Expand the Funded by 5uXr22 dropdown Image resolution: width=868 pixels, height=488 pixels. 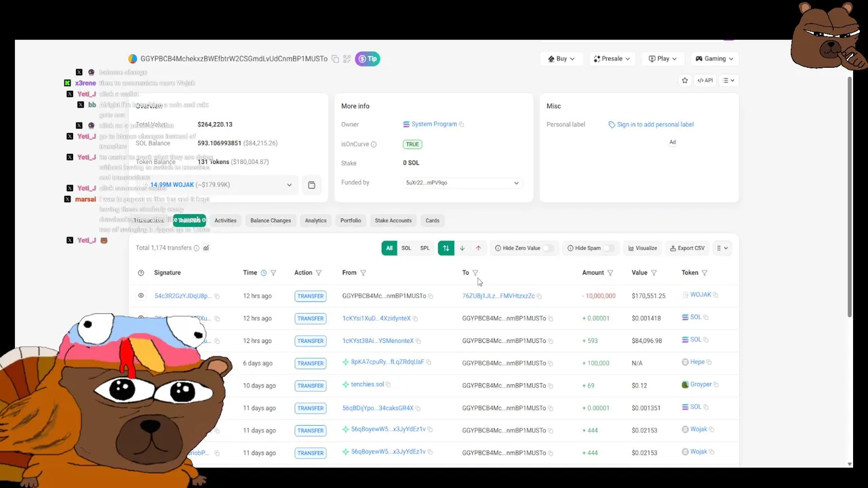[x=462, y=183]
